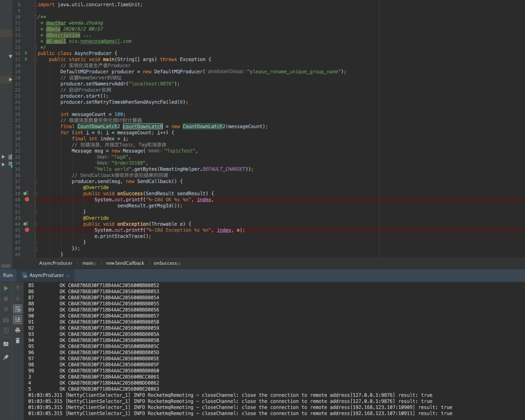Clear console with the trash icon

(x=18, y=340)
